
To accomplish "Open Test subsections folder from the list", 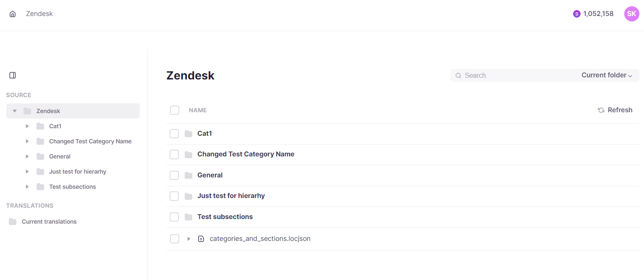I will pos(225,217).
